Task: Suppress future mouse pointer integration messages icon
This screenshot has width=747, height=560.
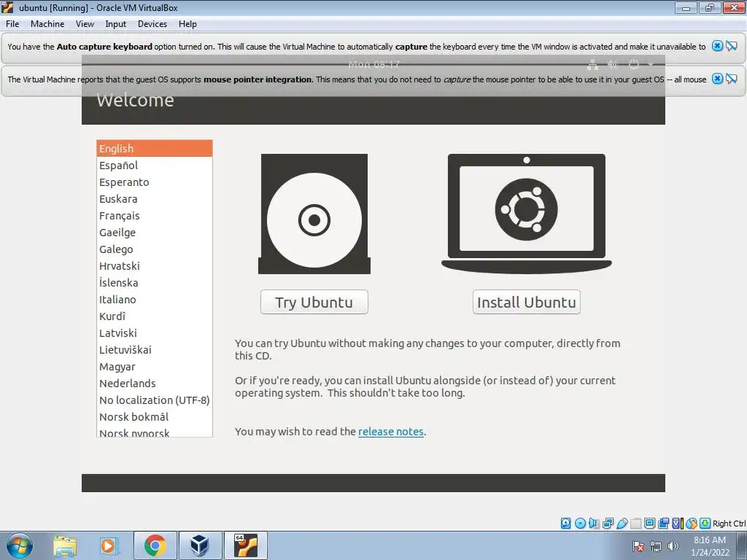Action: (x=732, y=79)
